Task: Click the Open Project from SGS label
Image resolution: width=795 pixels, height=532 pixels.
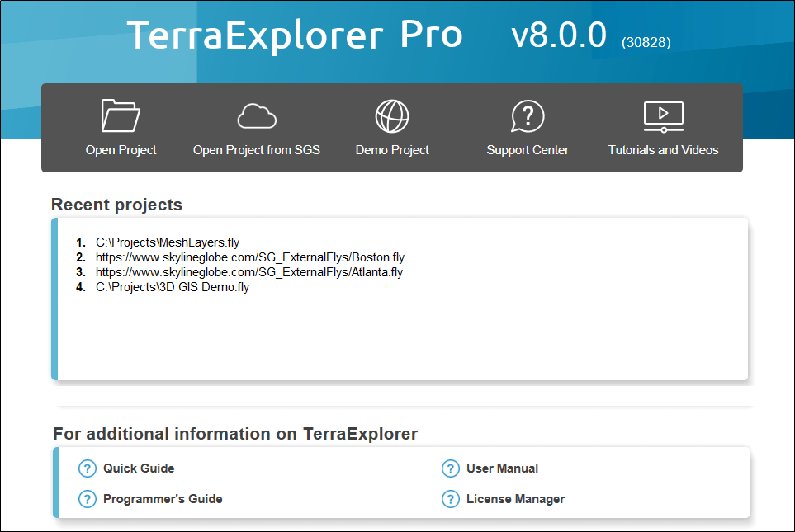Action: [257, 150]
